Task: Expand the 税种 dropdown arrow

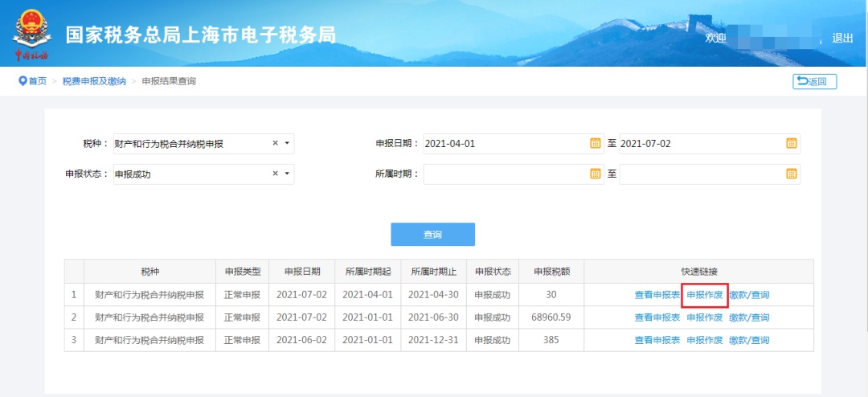Action: point(287,144)
